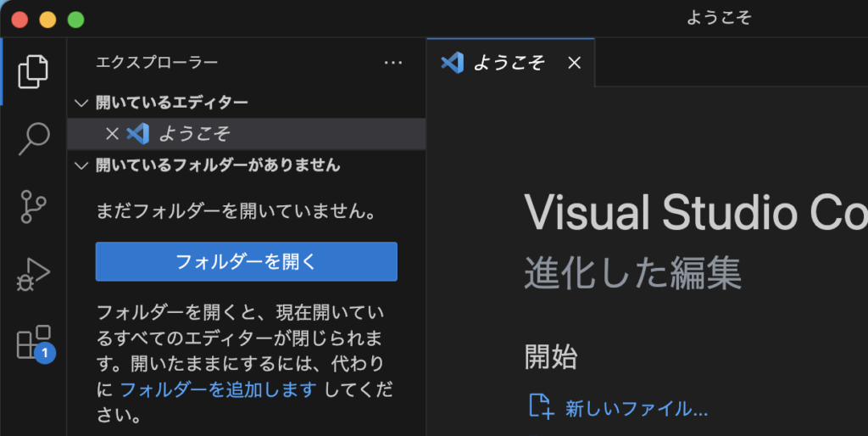This screenshot has width=868, height=436.
Task: Close the ようこそ editor tab
Action: pos(574,63)
